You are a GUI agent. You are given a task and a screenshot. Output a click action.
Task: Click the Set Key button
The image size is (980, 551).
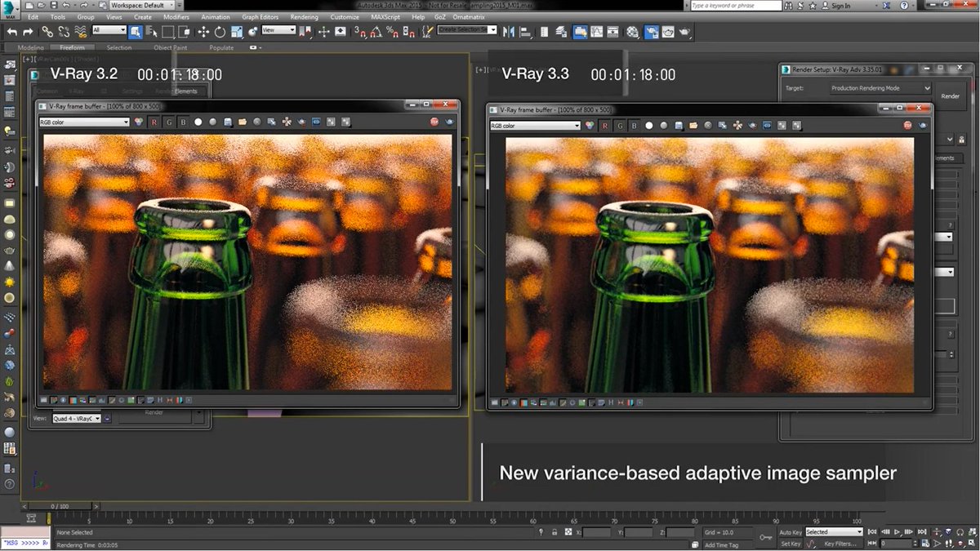791,544
